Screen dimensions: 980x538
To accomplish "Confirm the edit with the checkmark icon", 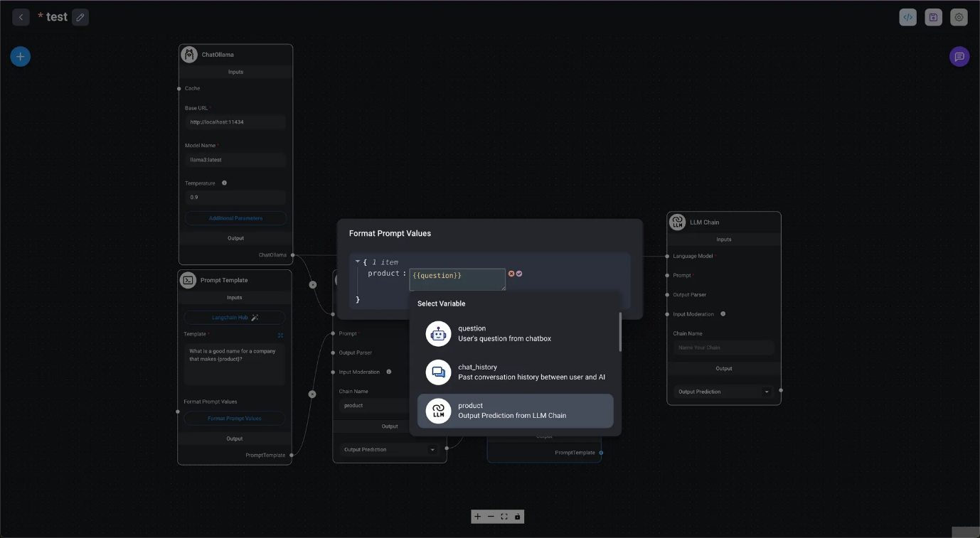I will tap(519, 274).
